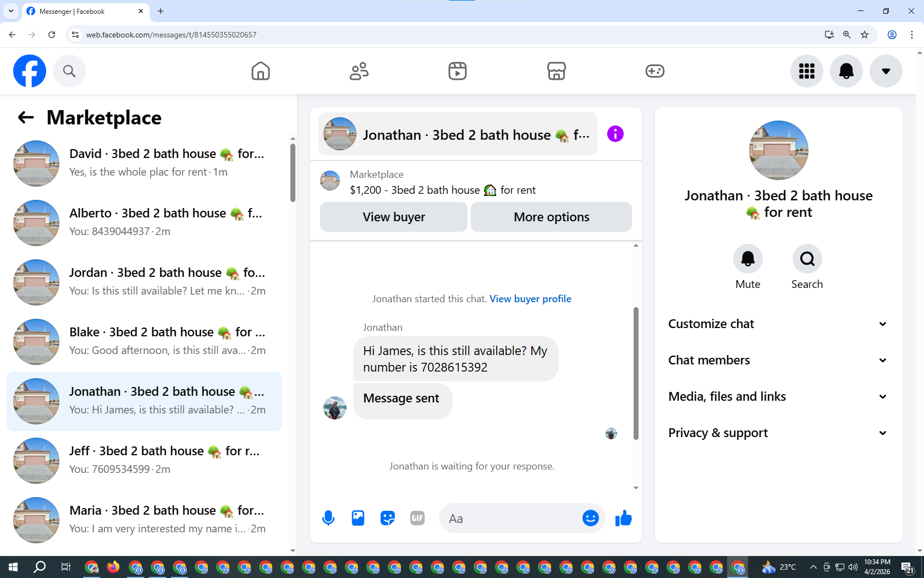This screenshot has width=924, height=578.
Task: Select Jonathan's chat in the conversation list
Action: [x=144, y=401]
